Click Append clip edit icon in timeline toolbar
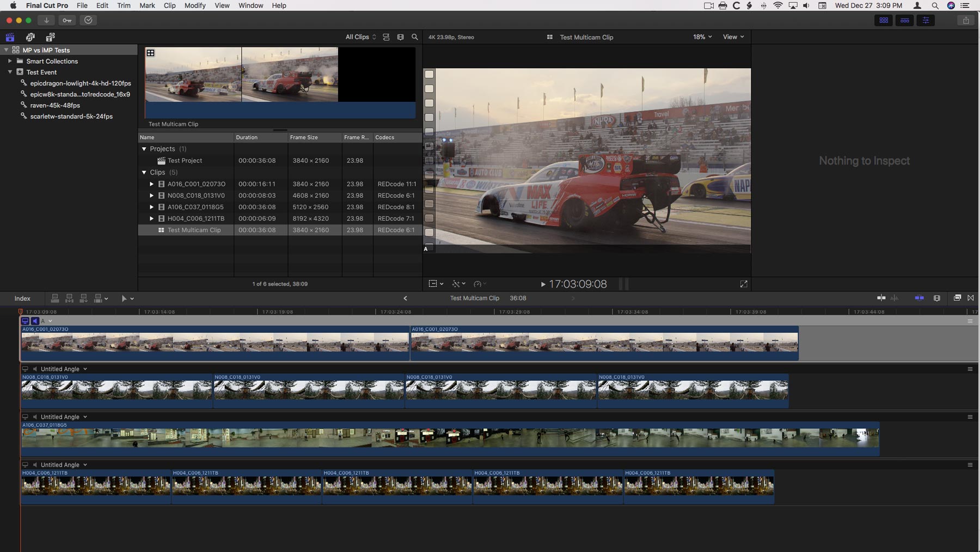 coord(83,298)
